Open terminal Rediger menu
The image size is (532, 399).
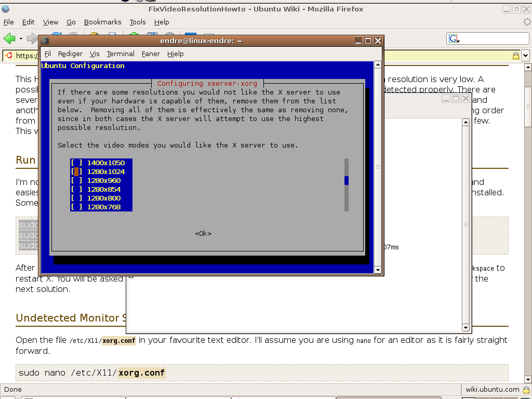(x=70, y=54)
